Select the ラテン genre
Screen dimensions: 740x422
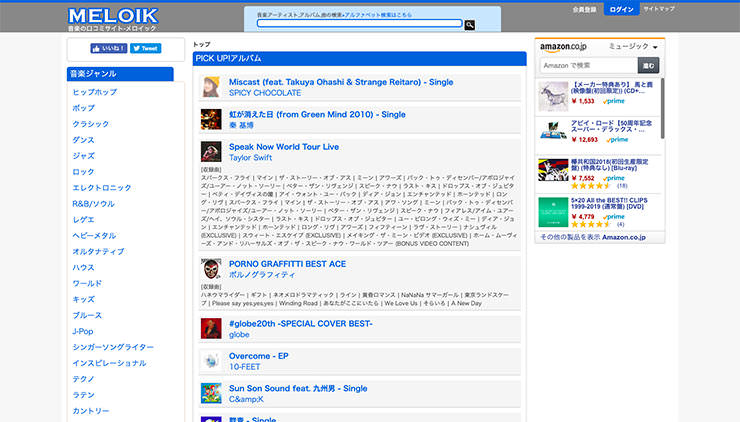coord(83,395)
